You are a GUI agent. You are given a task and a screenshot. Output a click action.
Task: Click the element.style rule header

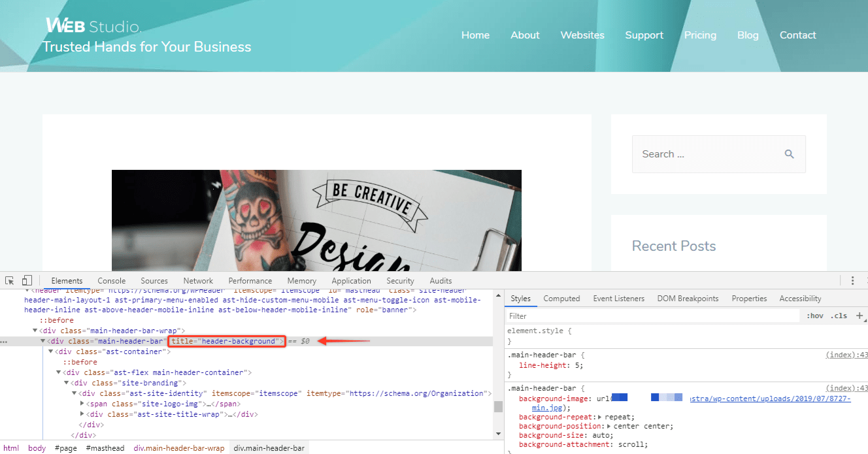pyautogui.click(x=539, y=331)
